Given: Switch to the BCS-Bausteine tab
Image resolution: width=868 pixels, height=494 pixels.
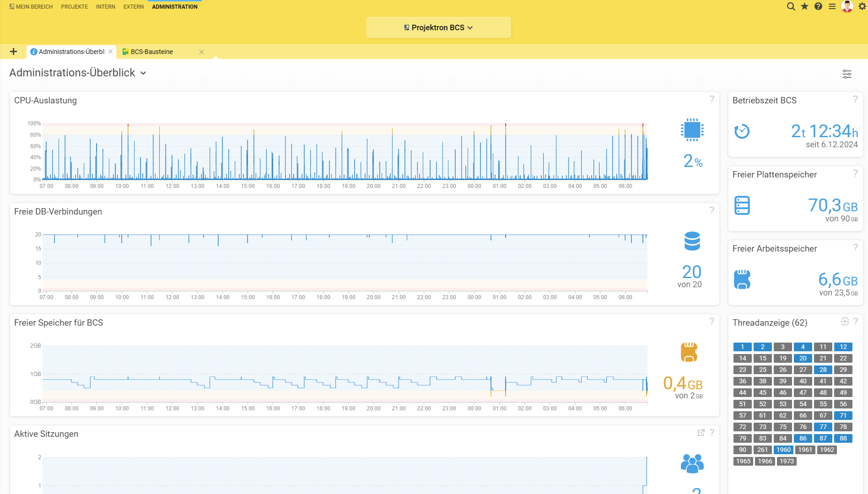Looking at the screenshot, I should (x=151, y=52).
